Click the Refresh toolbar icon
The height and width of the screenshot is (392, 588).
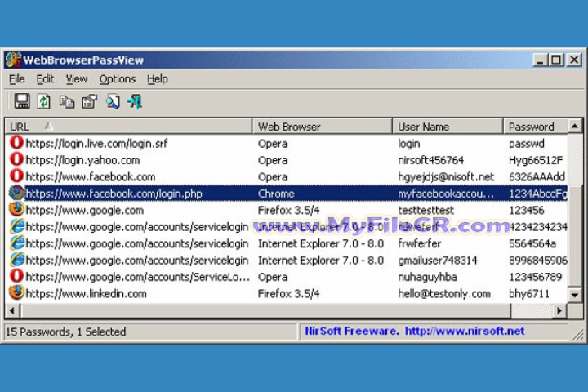(x=44, y=101)
